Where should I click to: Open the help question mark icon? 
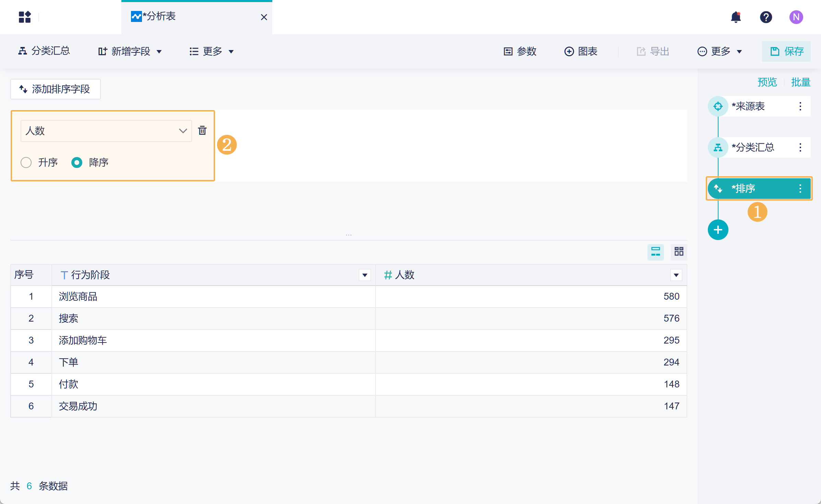pyautogui.click(x=766, y=17)
